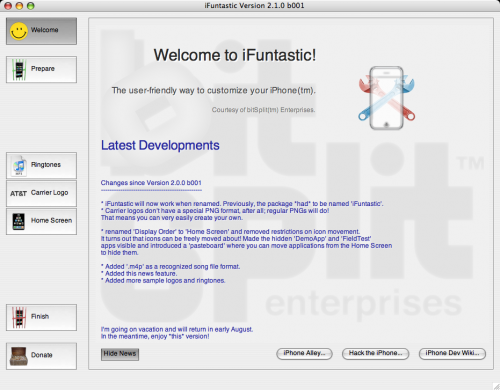The image size is (500, 390).
Task: Click the Donate treasure chest icon
Action: point(18,356)
